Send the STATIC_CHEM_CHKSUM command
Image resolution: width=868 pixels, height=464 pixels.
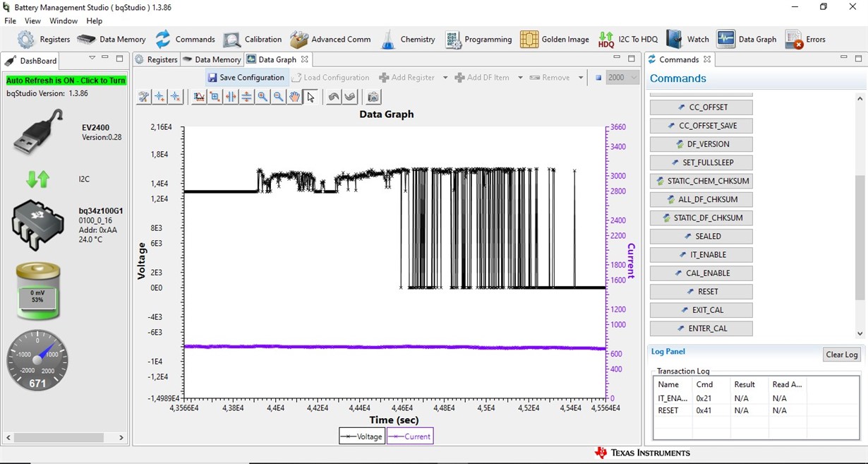click(x=701, y=181)
